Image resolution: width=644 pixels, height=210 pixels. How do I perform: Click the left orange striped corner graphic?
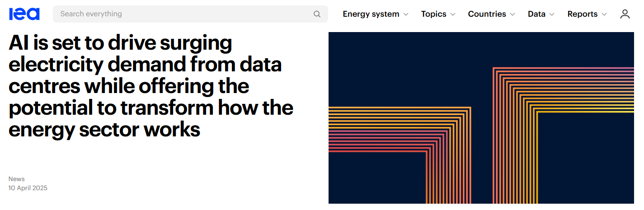click(x=400, y=155)
